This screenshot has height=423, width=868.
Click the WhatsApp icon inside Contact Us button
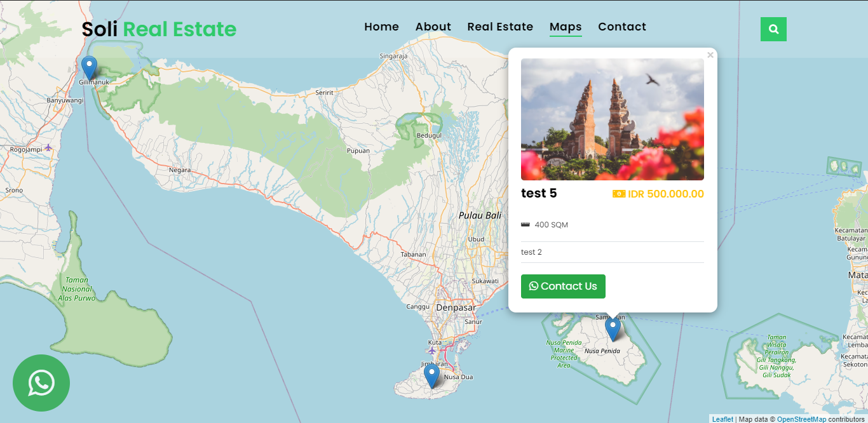(x=533, y=286)
